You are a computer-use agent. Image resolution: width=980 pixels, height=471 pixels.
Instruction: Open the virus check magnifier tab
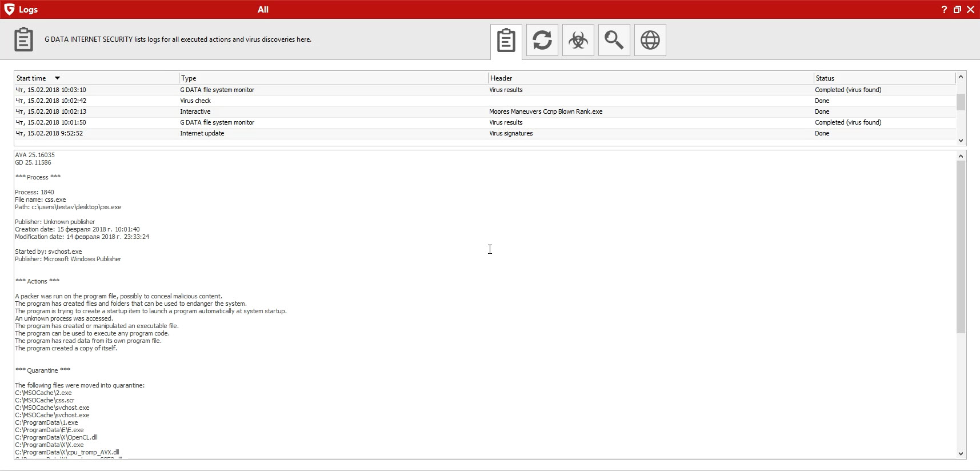click(614, 40)
